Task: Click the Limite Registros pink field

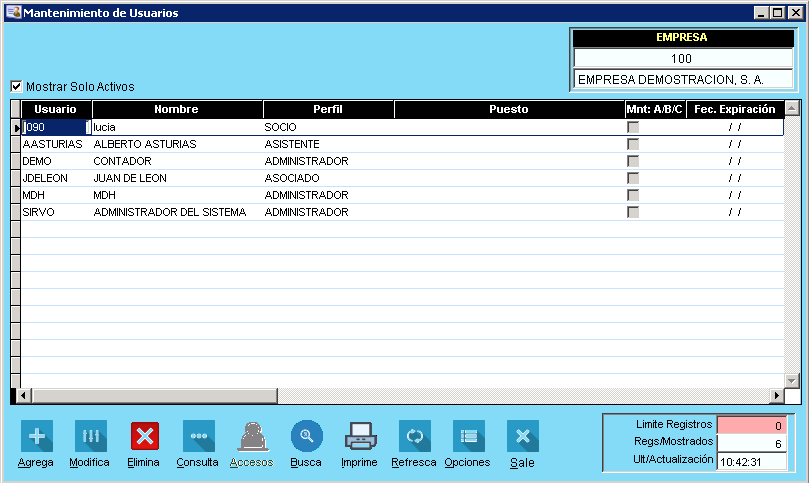Action: pyautogui.click(x=753, y=425)
